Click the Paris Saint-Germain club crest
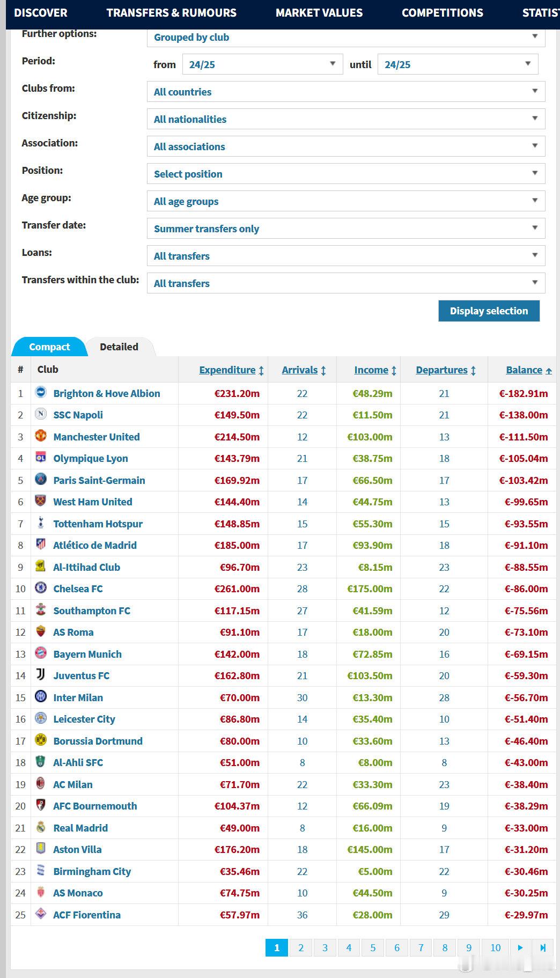 41,479
